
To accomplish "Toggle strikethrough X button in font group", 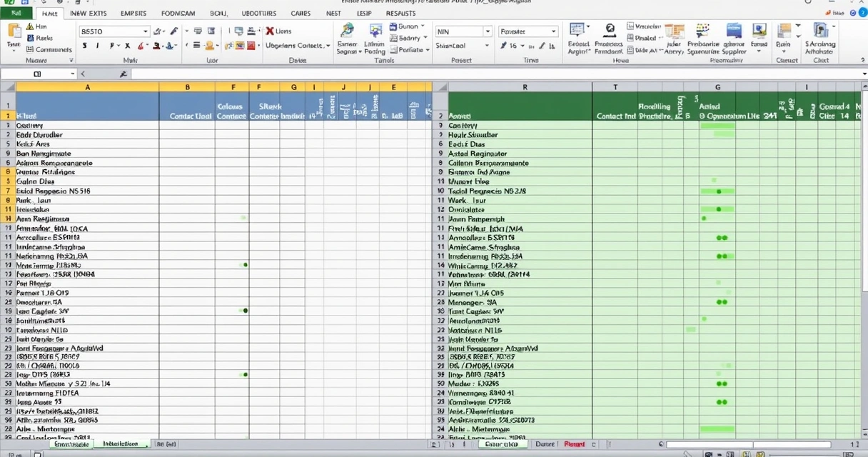I will (127, 46).
